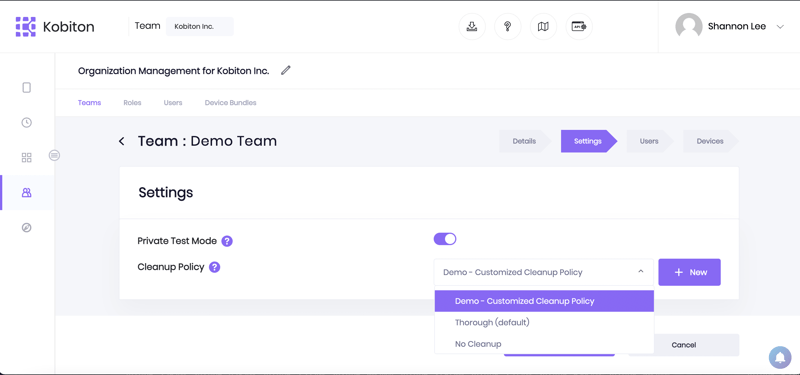Open the download icon in header
This screenshot has height=375, width=800.
472,27
